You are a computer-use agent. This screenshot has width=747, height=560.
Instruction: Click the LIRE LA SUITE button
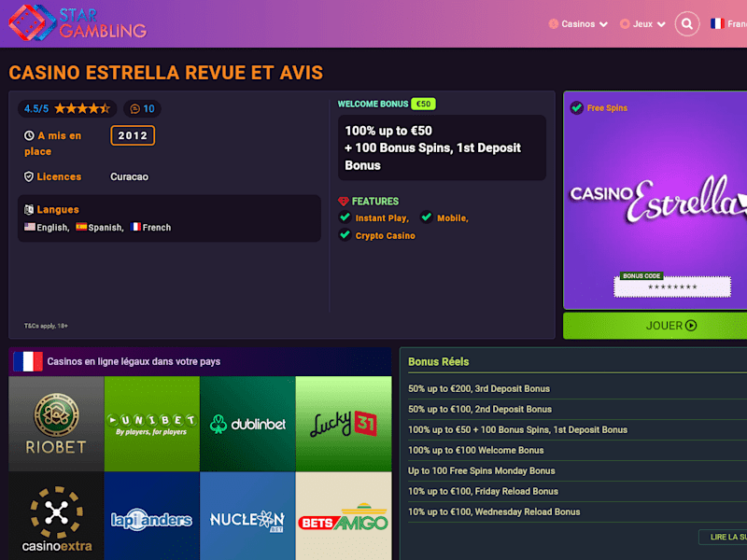723,537
